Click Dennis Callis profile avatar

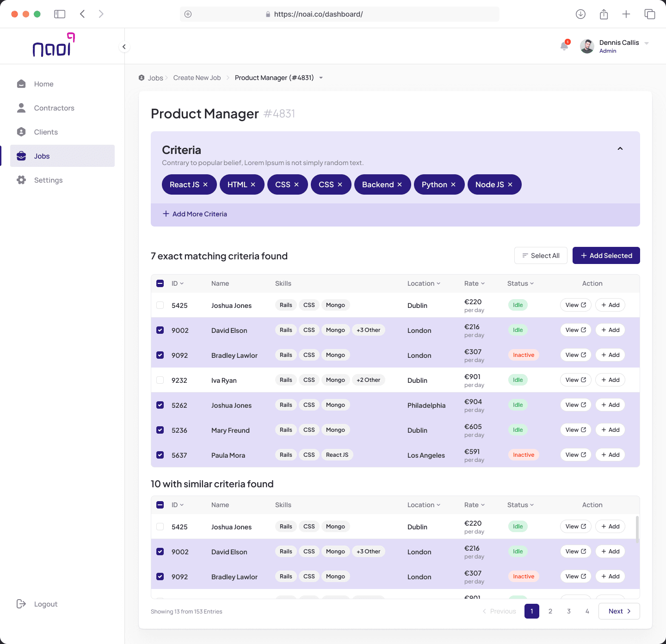click(x=587, y=46)
